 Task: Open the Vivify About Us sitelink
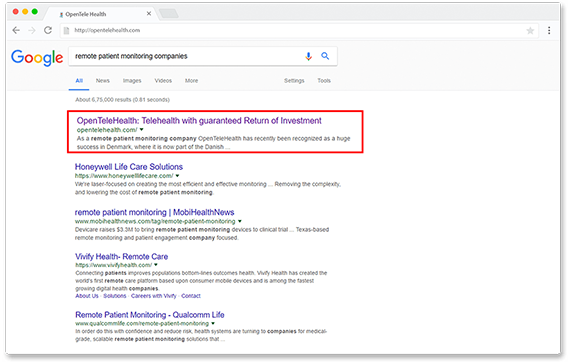[x=87, y=296]
